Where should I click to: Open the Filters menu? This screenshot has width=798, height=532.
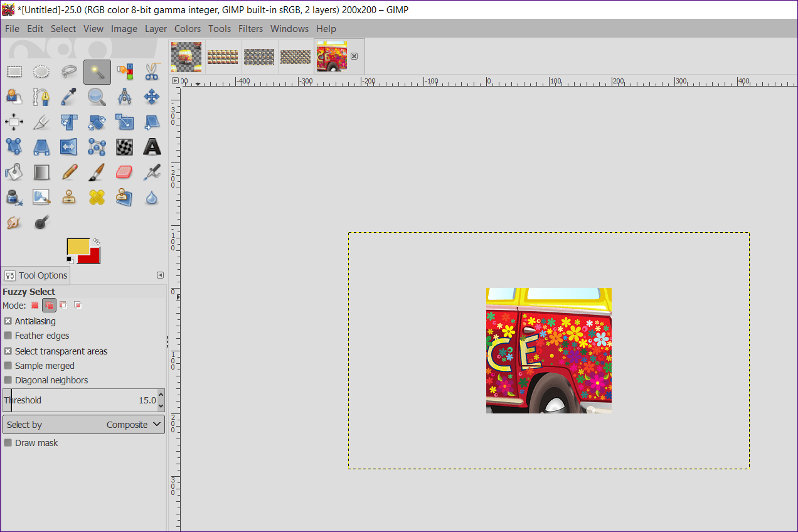[250, 28]
